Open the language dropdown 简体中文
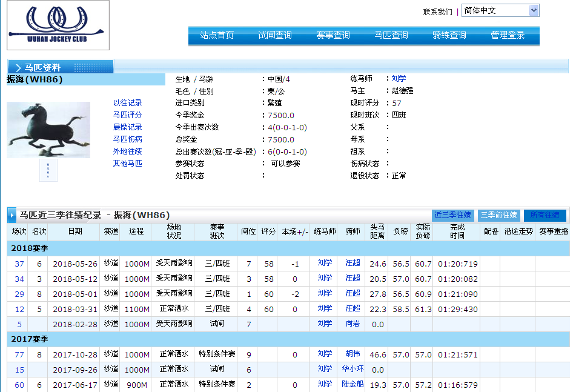Screen dimensions: 576x392 coord(500,10)
